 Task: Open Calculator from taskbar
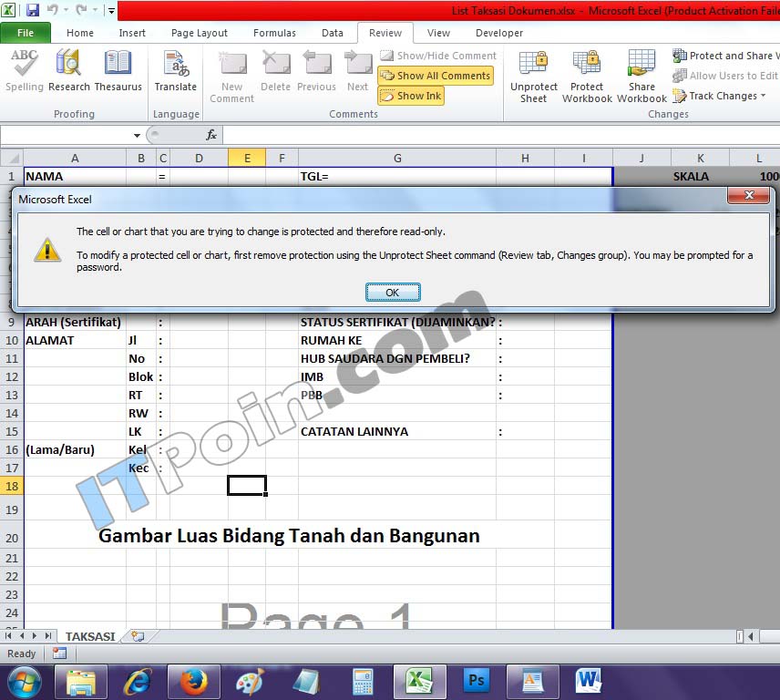coord(363,682)
